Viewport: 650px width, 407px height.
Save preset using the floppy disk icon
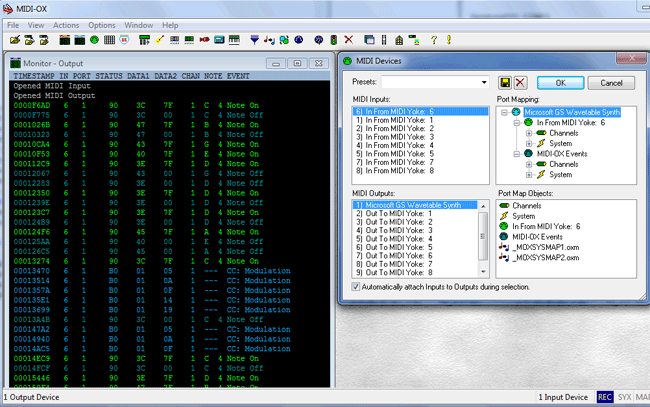(x=505, y=82)
